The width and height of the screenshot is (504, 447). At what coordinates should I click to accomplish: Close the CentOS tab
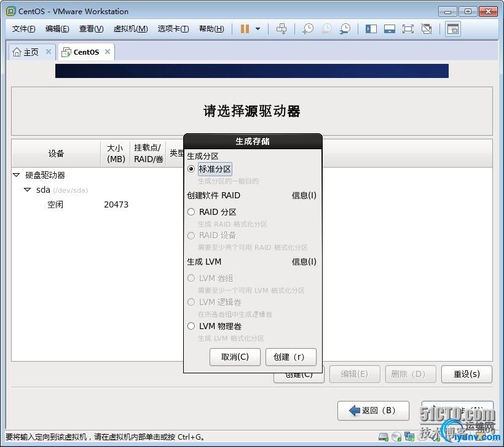[x=108, y=52]
